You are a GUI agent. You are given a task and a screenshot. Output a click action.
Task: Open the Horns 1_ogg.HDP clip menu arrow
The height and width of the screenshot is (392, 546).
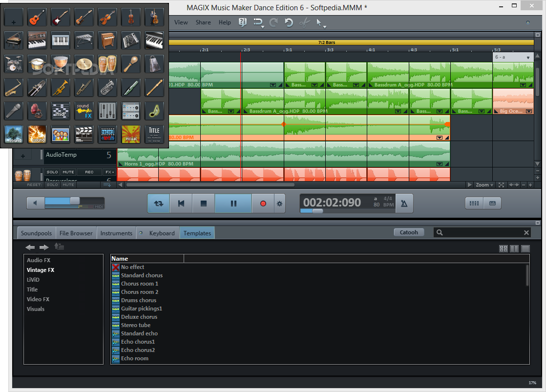tap(440, 164)
